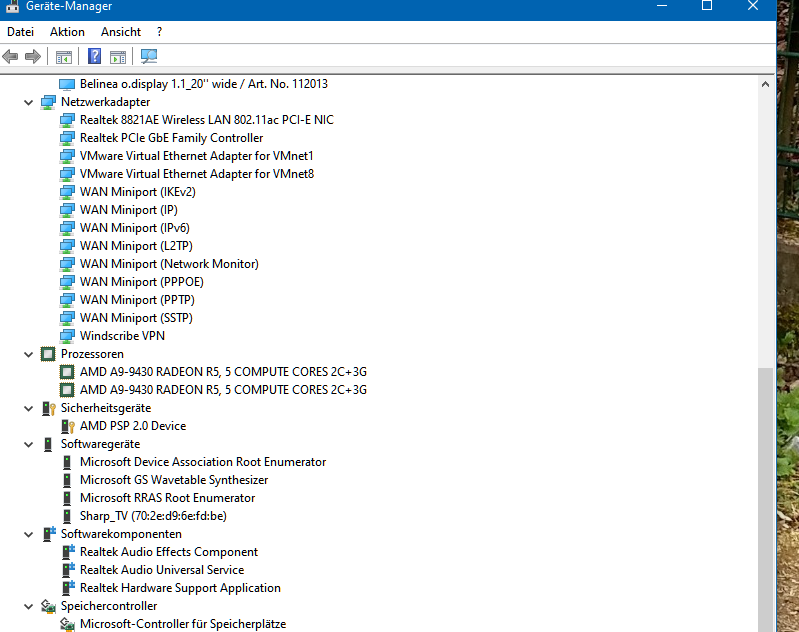
Task: Collapse the Sicherheitsgeräte category
Action: click(29, 408)
